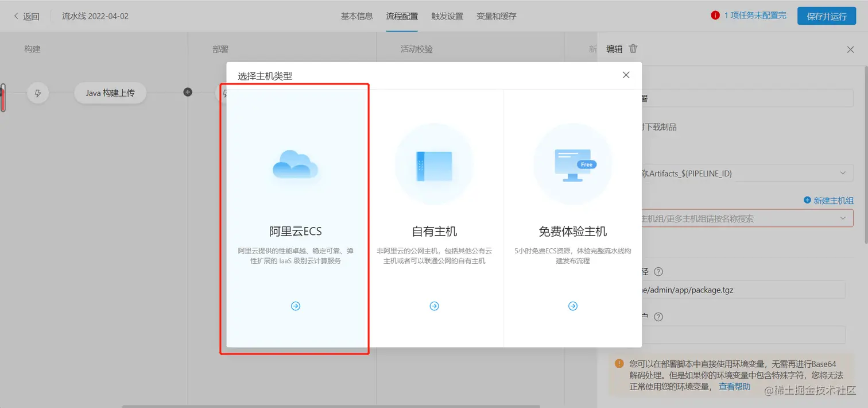Image resolution: width=868 pixels, height=408 pixels.
Task: Click the lightning trigger icon before Java 构建上传
Action: click(38, 93)
